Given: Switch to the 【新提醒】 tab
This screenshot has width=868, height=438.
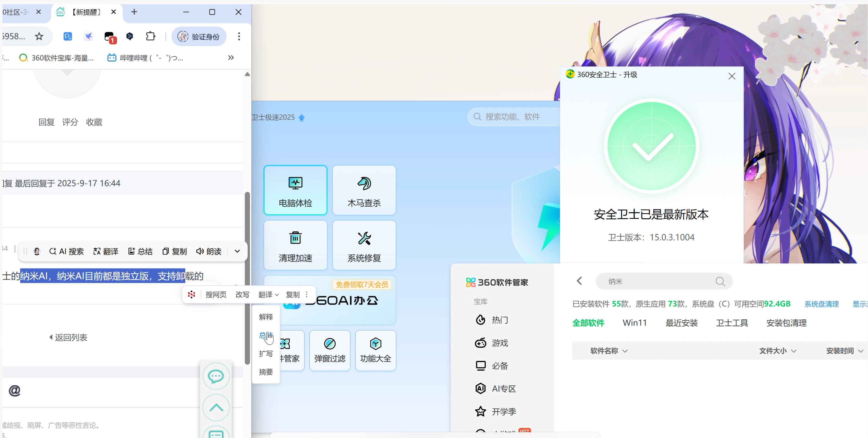Looking at the screenshot, I should 86,12.
